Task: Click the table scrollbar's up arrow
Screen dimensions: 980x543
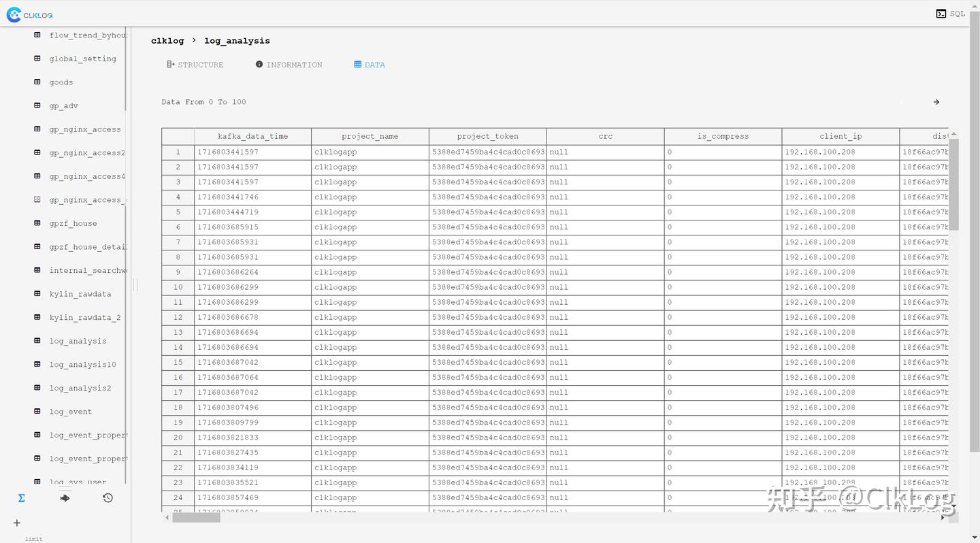Action: 953,133
